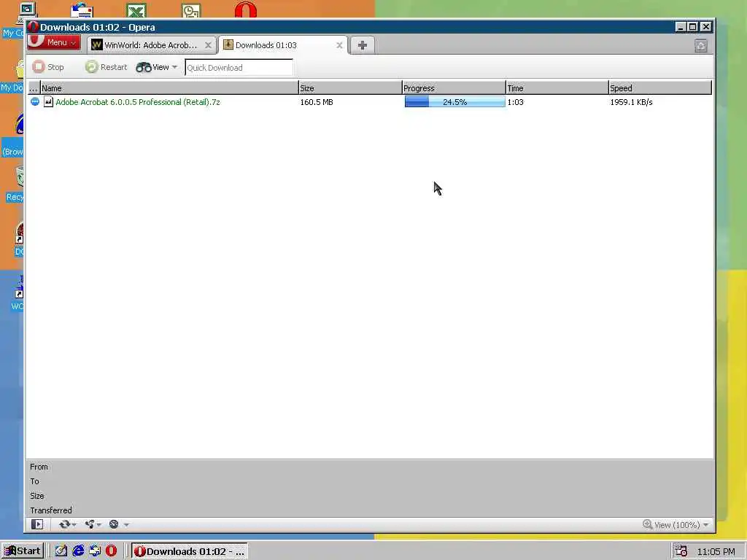Expand the Opera Turbo dropdown arrow

click(126, 525)
